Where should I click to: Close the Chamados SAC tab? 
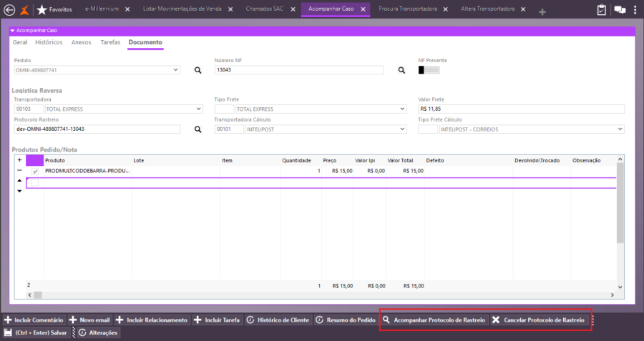click(293, 9)
